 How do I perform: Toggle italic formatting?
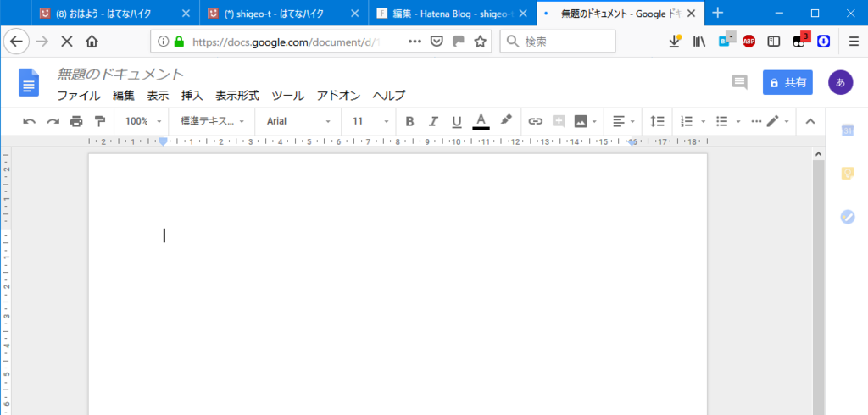[x=433, y=121]
